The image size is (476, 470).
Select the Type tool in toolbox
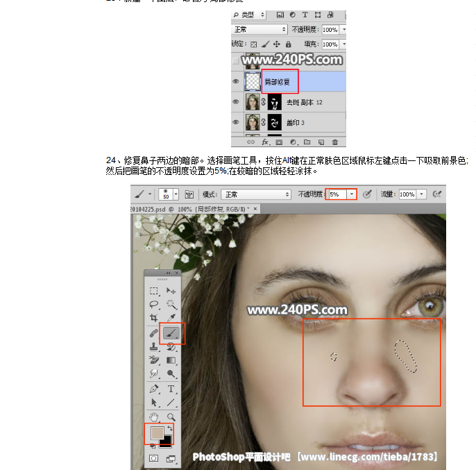click(171, 389)
